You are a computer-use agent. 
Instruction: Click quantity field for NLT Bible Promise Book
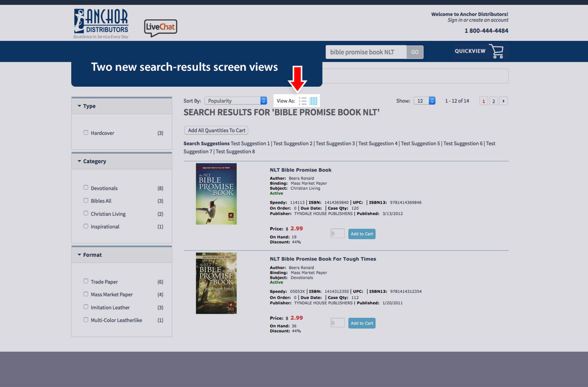pos(337,234)
